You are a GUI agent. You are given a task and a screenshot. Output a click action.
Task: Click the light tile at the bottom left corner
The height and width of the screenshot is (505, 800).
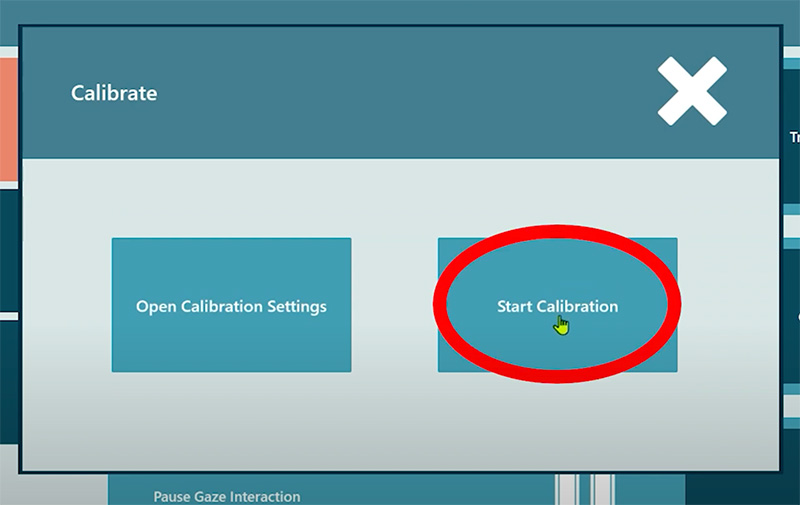(50, 490)
